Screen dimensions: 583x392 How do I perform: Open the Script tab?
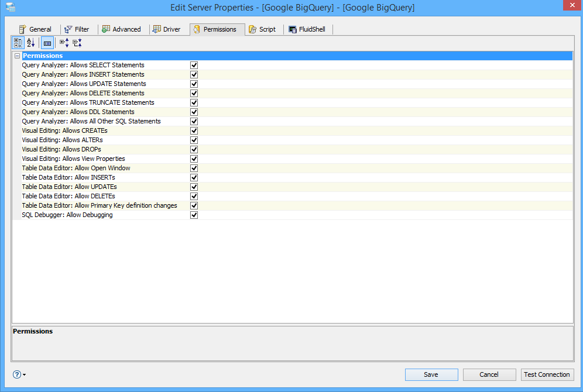[262, 29]
